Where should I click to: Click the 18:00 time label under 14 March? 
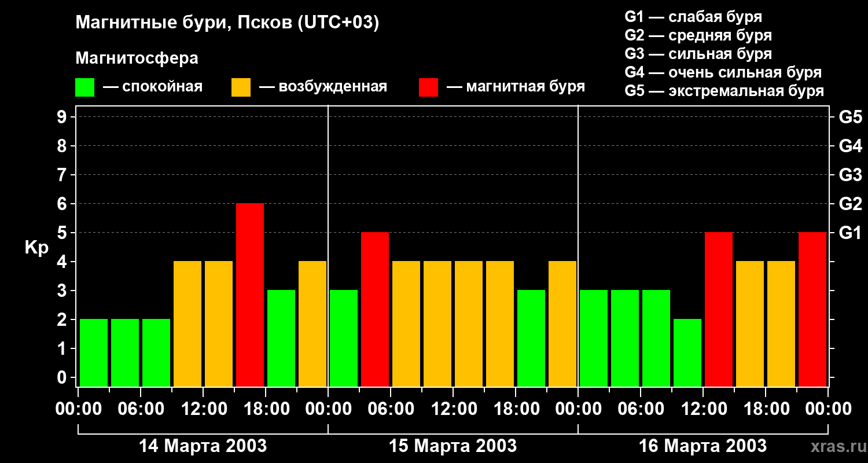[x=266, y=409]
